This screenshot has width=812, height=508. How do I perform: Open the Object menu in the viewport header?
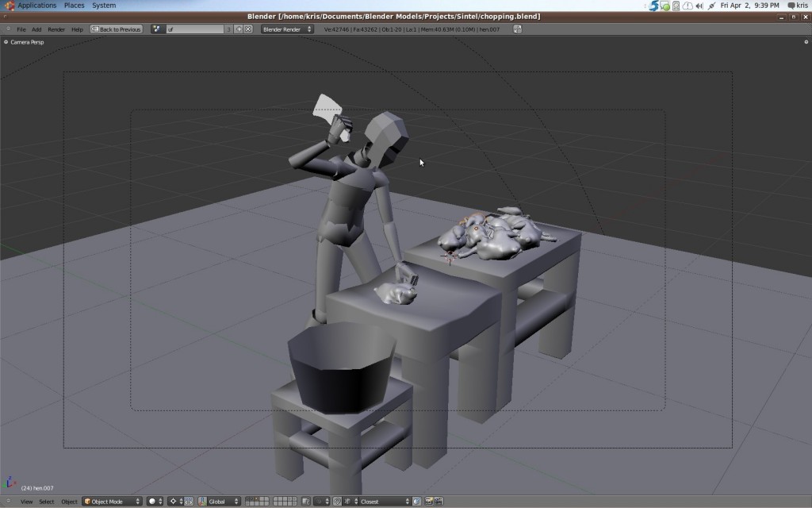(x=68, y=502)
